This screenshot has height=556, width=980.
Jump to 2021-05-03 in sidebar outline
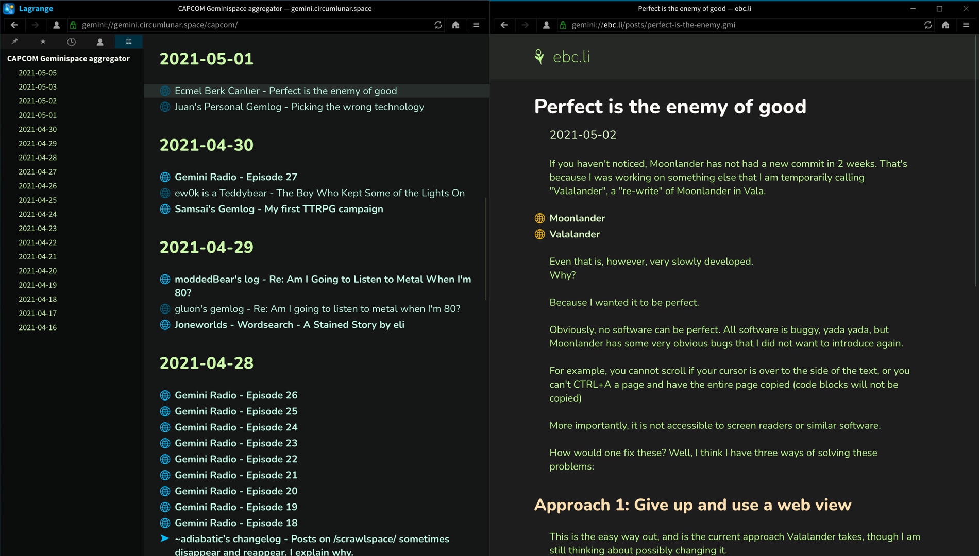coord(38,87)
